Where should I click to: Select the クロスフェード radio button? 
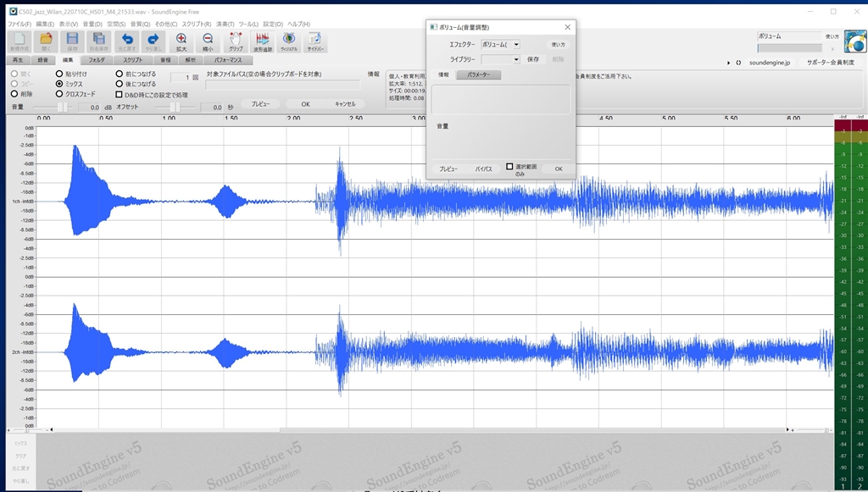pos(59,94)
